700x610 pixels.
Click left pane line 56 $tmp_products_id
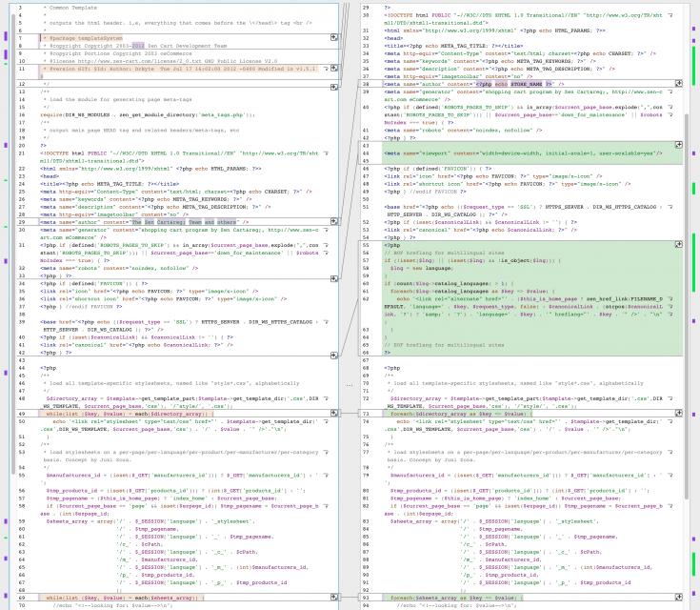pyautogui.click(x=176, y=491)
